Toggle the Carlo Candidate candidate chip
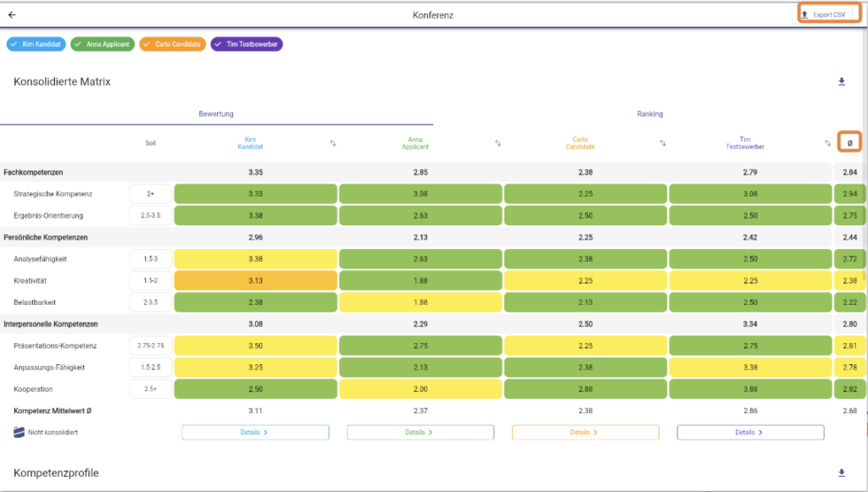Image resolution: width=868 pixels, height=492 pixels. coord(173,44)
